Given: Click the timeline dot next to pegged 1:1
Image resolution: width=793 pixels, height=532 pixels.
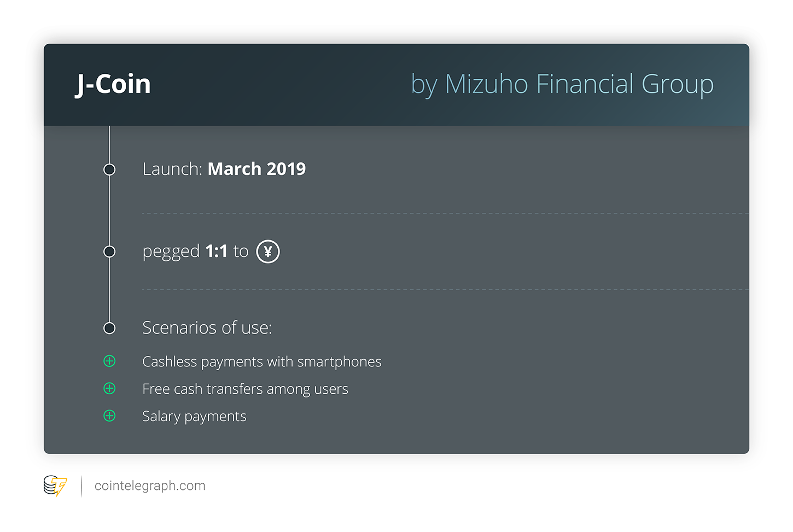Looking at the screenshot, I should (109, 252).
